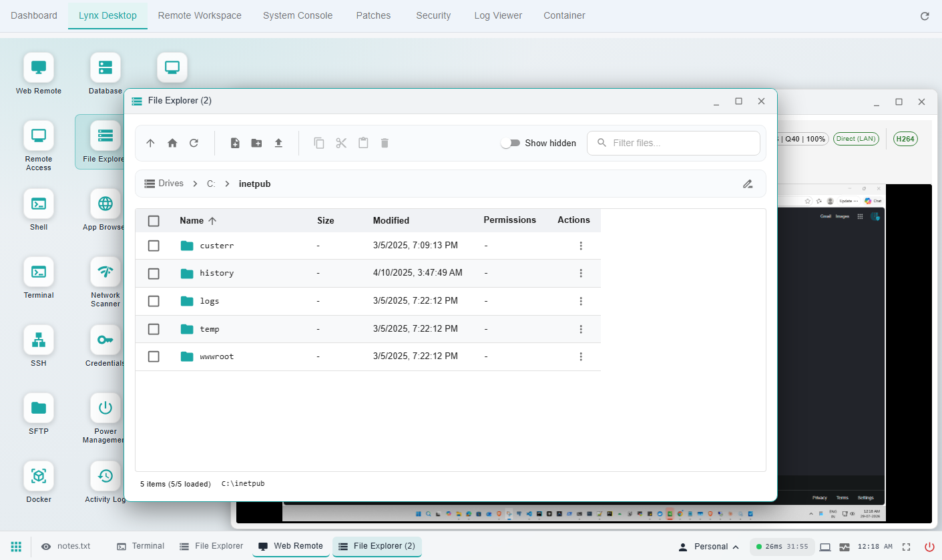Create a new folder with the toolbar icon
Image resolution: width=942 pixels, height=560 pixels.
(x=256, y=143)
